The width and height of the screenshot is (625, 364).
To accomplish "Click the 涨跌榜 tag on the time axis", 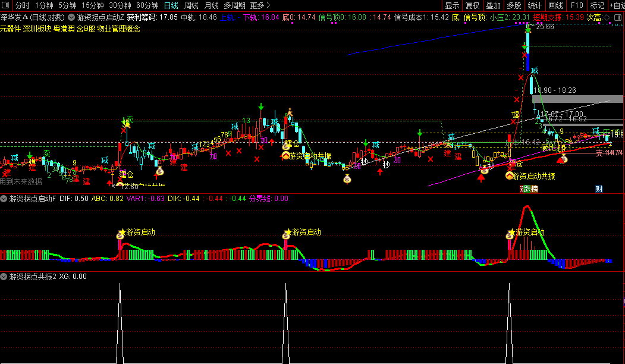I will [x=529, y=189].
